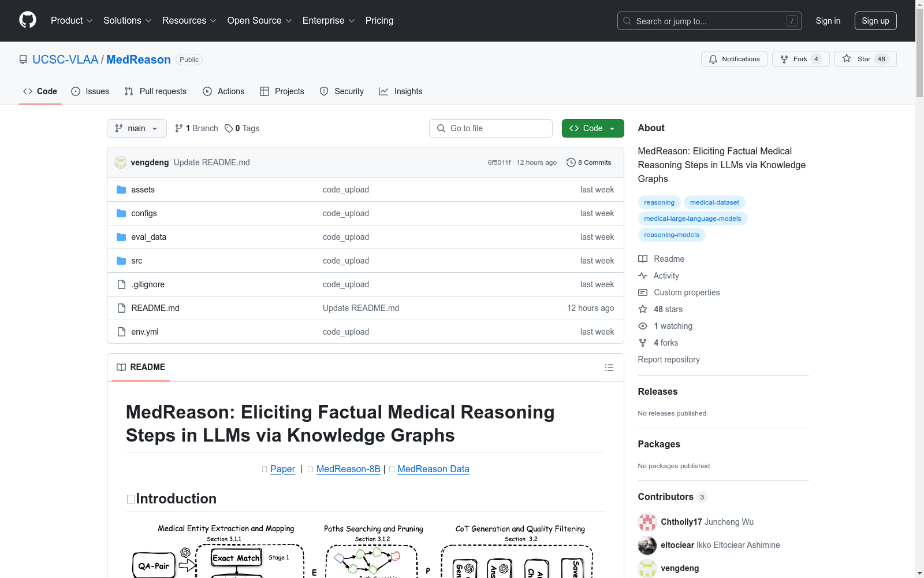Expand the Resources menu
Image resolution: width=924 pixels, height=578 pixels.
189,20
